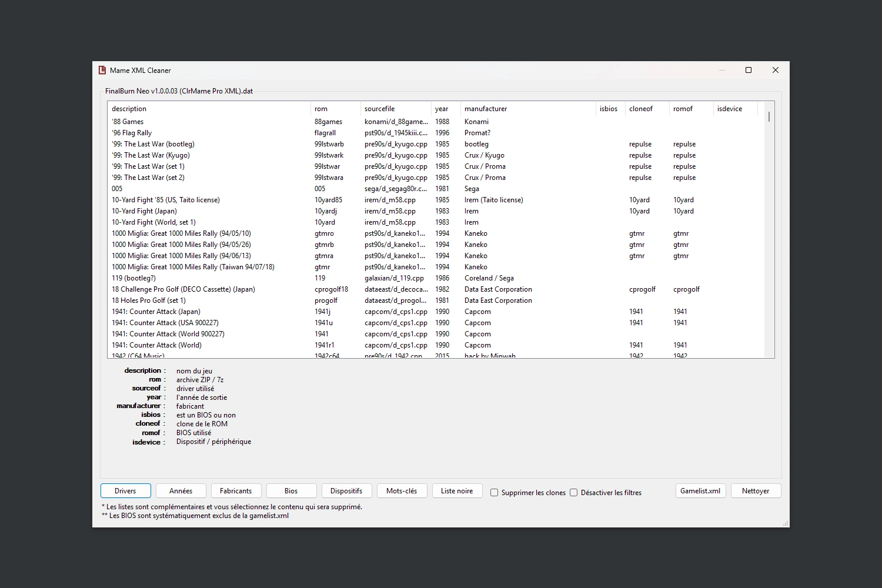Click the Bios button
Viewport: 882px width, 588px height.
click(291, 491)
